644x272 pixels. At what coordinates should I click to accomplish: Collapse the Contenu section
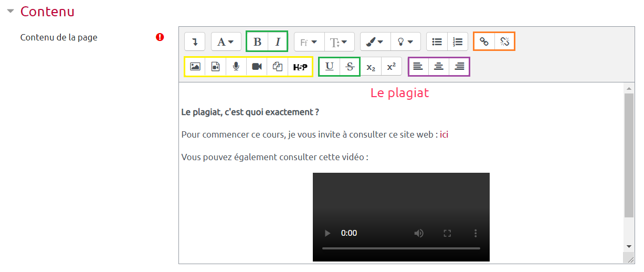click(x=10, y=11)
